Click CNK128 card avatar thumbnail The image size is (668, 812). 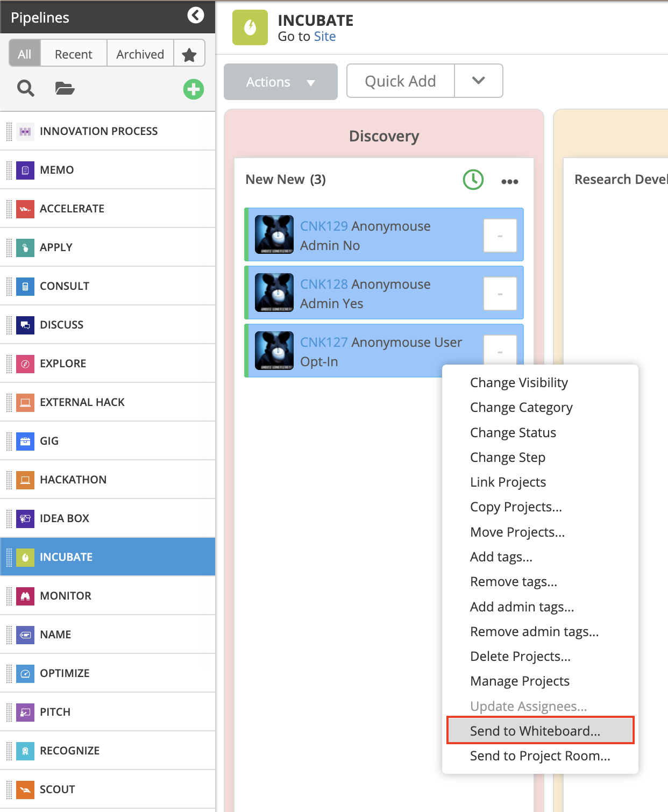click(x=274, y=293)
